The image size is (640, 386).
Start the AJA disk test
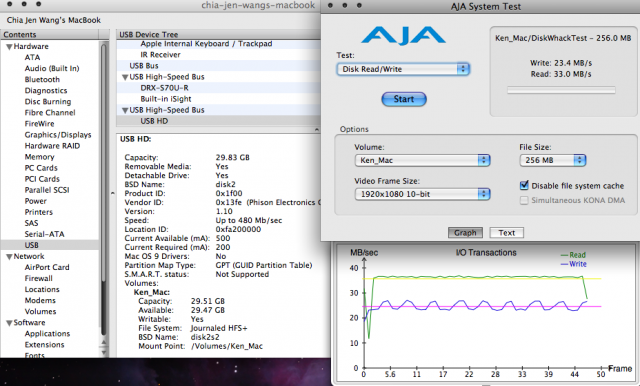click(404, 99)
